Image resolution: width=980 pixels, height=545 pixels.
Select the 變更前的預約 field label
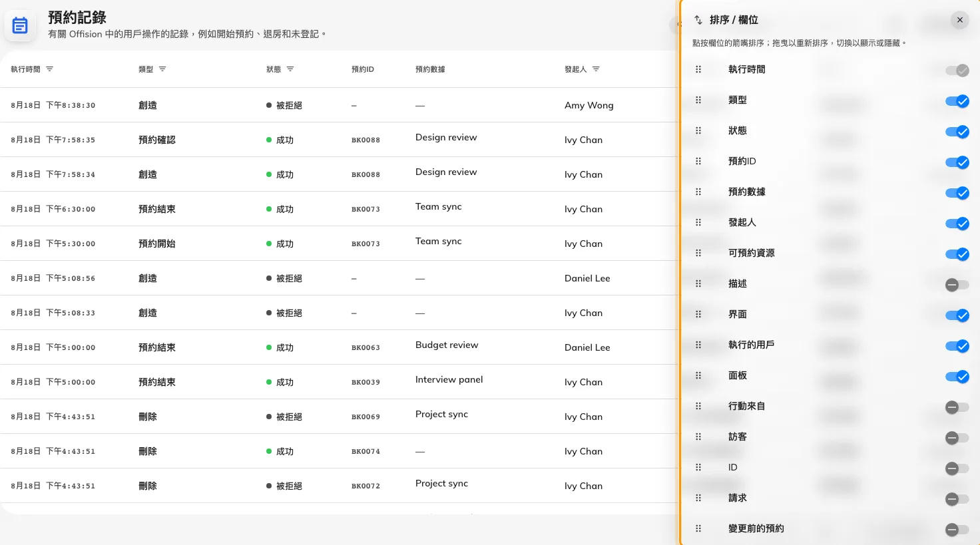tap(756, 528)
